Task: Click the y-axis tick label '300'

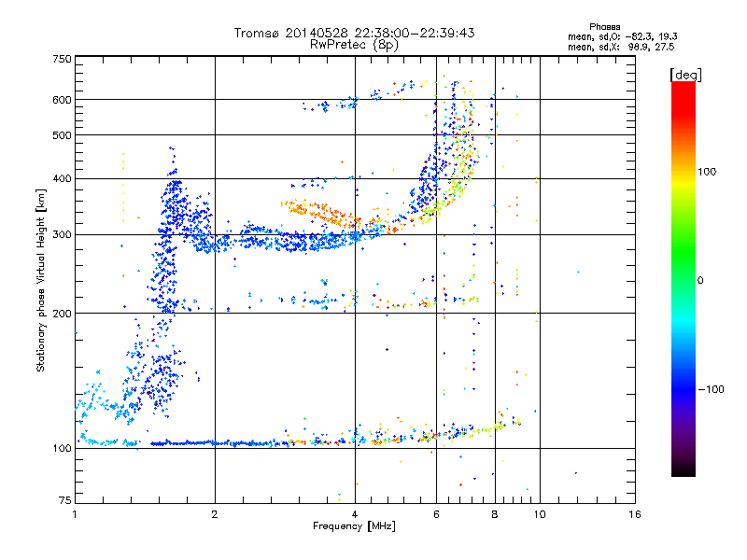Action: tap(63, 235)
